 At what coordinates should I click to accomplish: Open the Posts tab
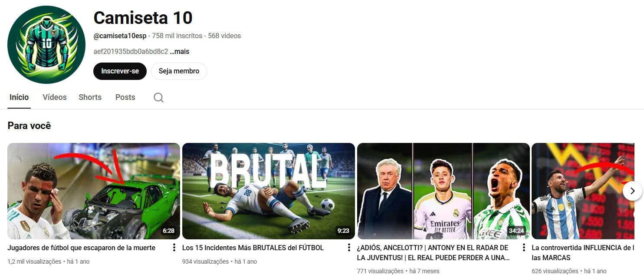pos(125,97)
